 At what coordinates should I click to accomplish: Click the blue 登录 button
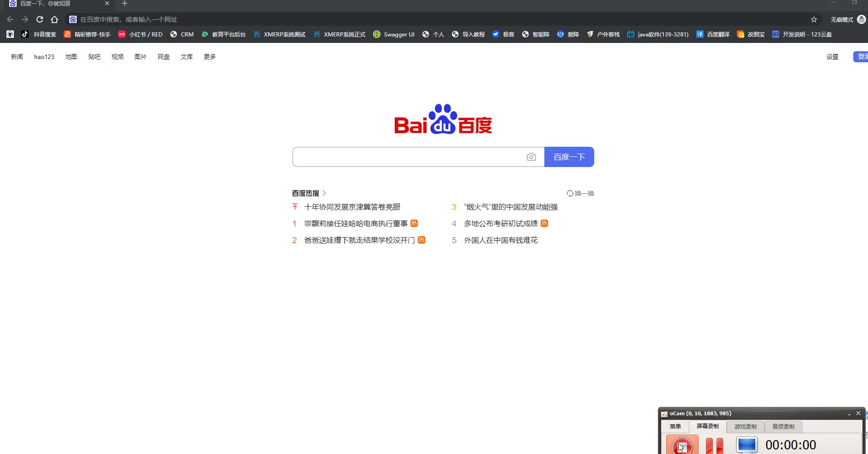tap(861, 57)
